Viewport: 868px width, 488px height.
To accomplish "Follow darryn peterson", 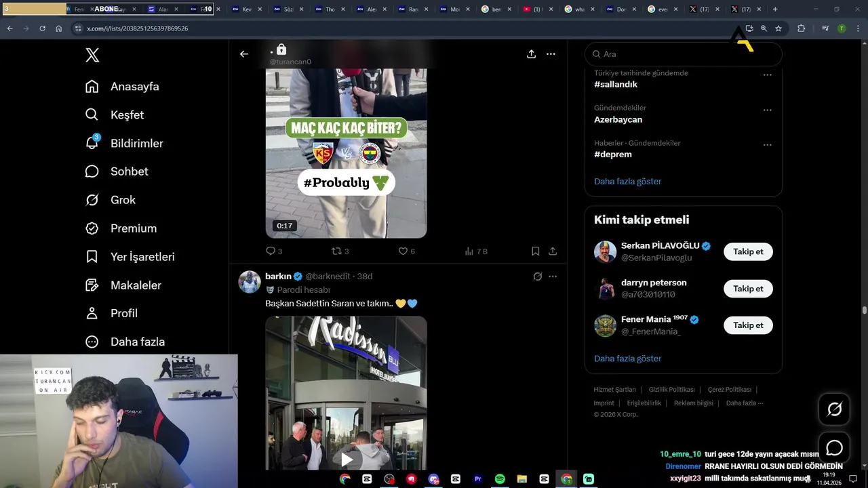I will pos(748,289).
